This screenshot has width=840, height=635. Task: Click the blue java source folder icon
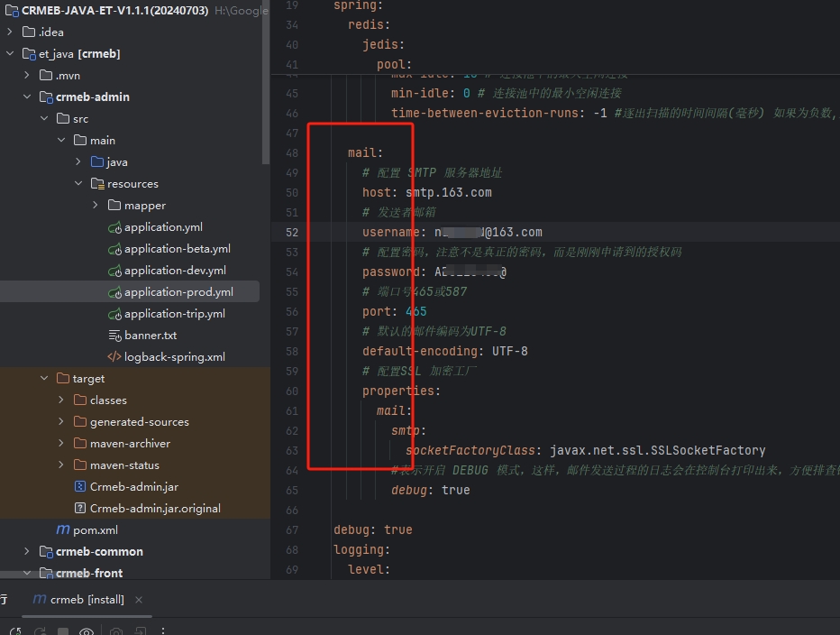tap(97, 162)
